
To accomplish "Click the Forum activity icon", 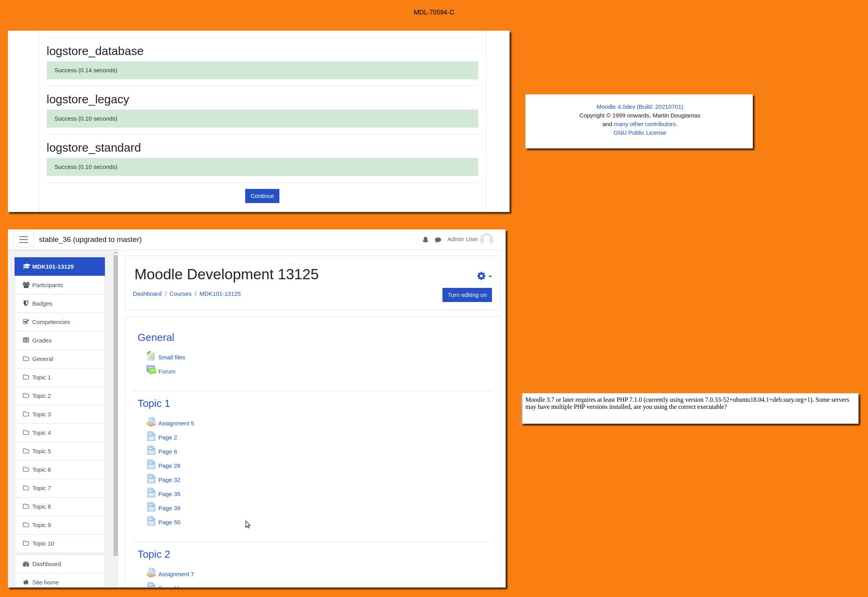I will coord(151,370).
